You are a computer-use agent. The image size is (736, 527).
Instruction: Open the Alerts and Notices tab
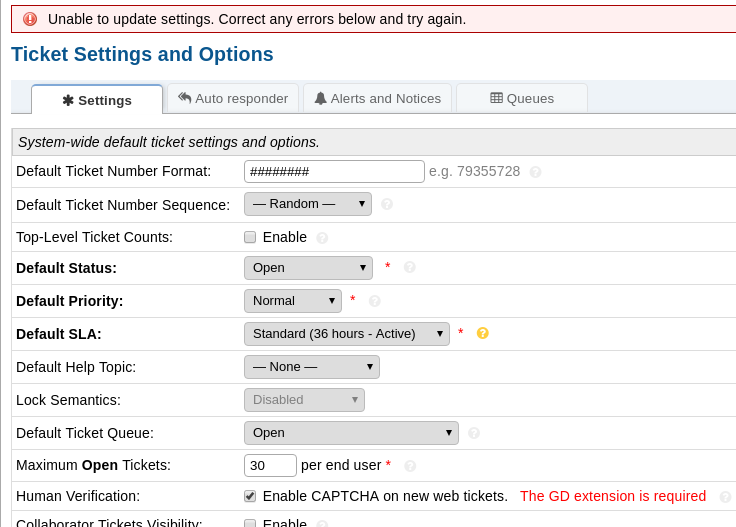377,98
